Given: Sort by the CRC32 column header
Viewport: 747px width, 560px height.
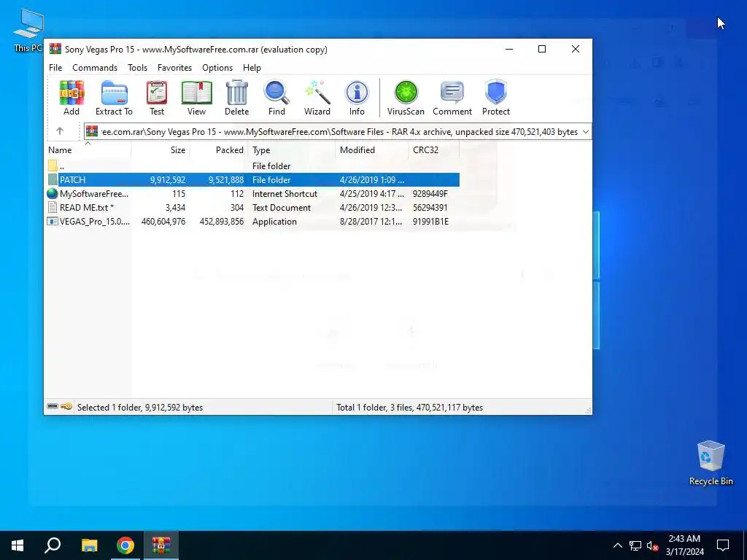Looking at the screenshot, I should [433, 150].
